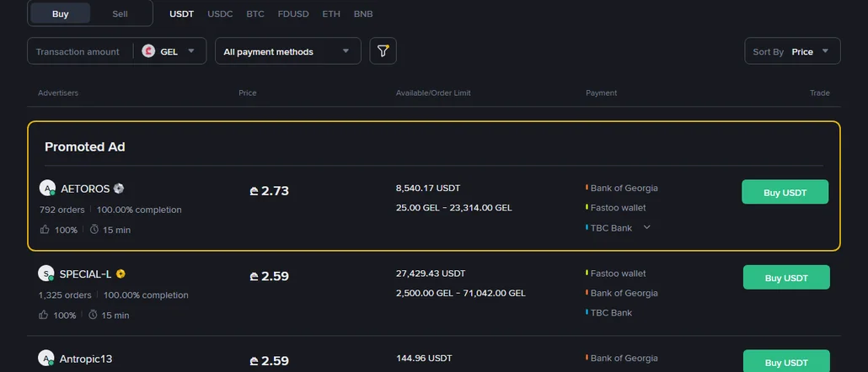
Task: Click Fastoo wallet in SPECIAL-L row
Action: pos(618,274)
